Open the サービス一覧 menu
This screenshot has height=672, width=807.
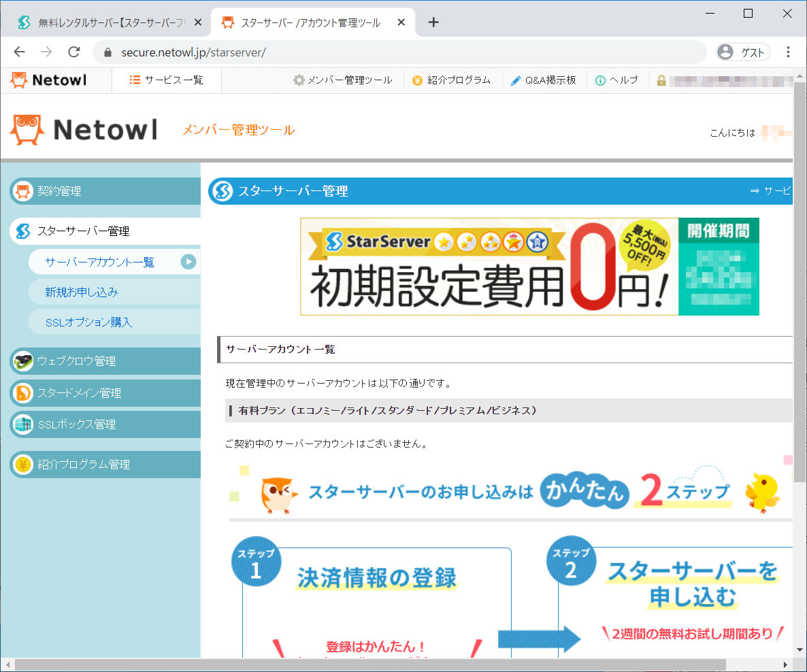(166, 80)
